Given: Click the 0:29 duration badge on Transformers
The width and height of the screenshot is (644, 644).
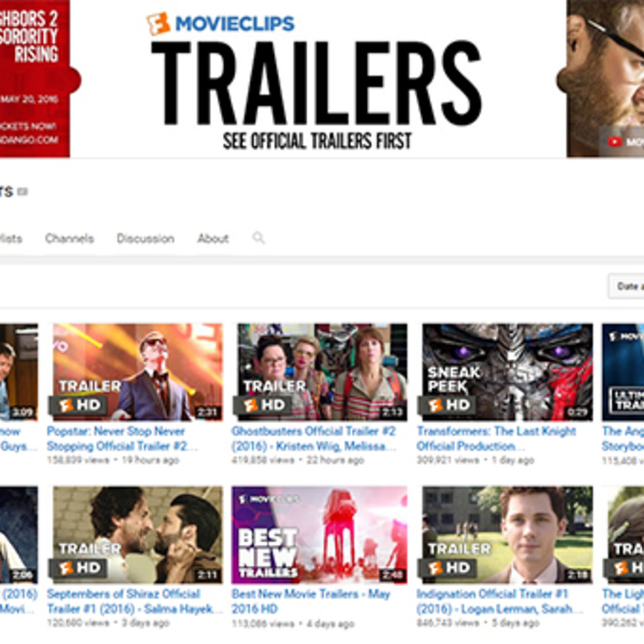Looking at the screenshot, I should click(x=577, y=412).
